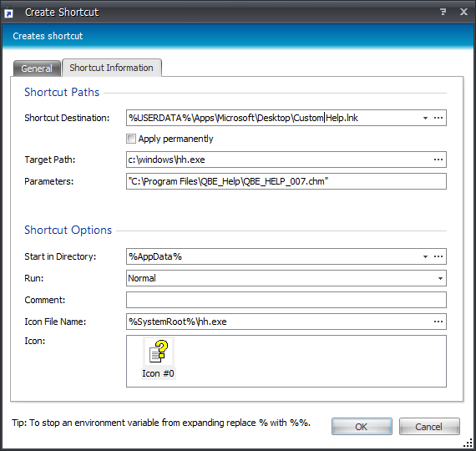The image size is (476, 451).
Task: Select the Icon #0 help icon
Action: [158, 358]
